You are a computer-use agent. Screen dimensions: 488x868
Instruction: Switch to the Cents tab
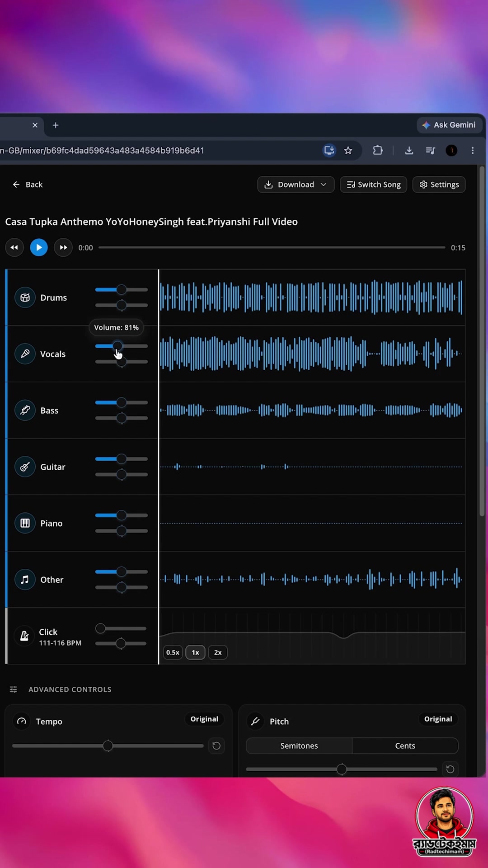pos(405,745)
